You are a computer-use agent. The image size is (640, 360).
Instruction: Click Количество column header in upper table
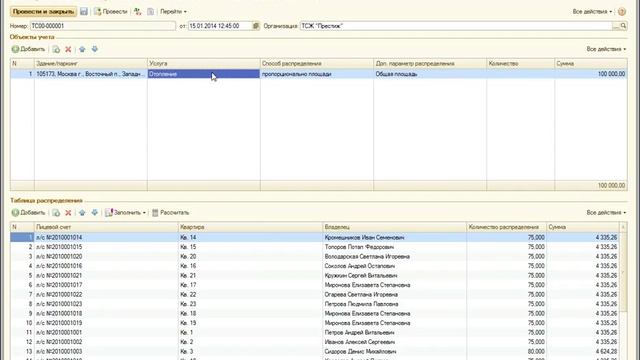520,64
